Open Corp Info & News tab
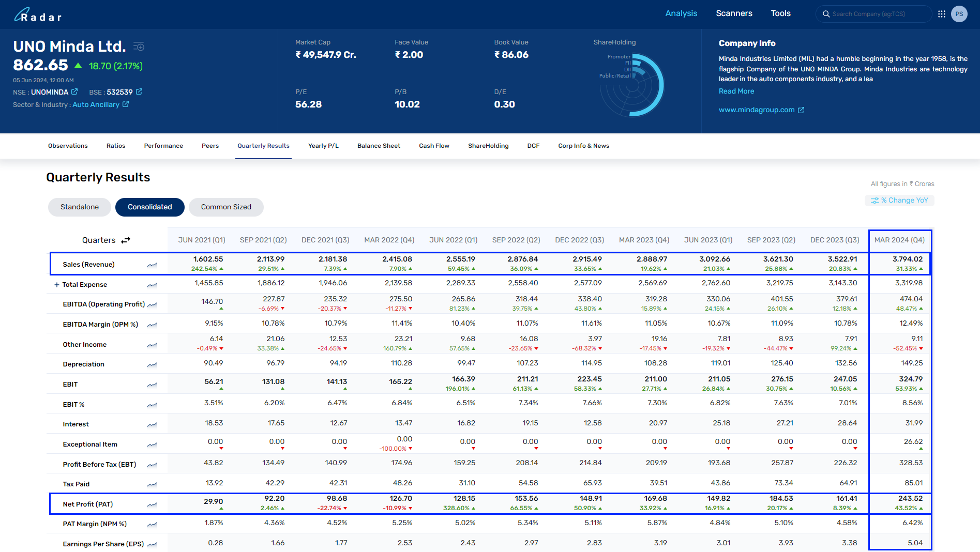 tap(583, 146)
